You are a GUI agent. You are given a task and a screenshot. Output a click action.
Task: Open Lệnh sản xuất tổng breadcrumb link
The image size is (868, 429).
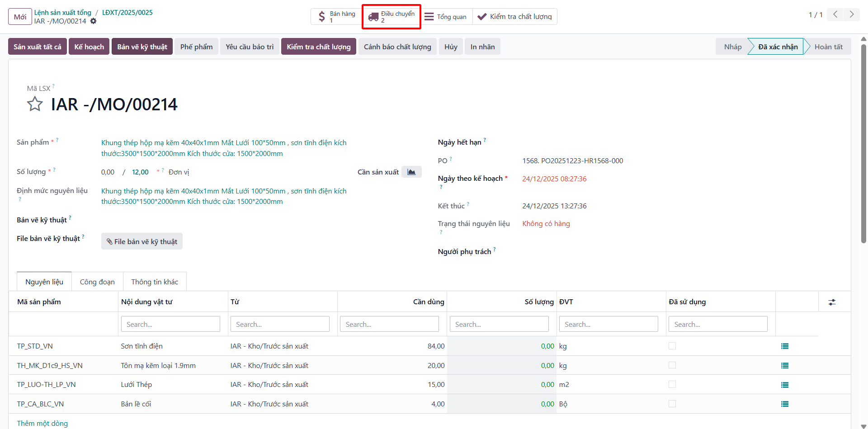tap(63, 13)
